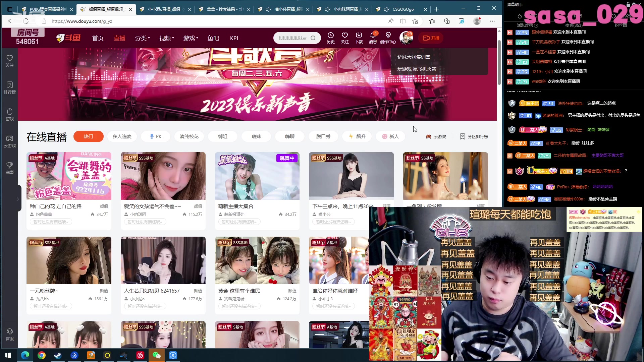Open the Windows Start menu

tap(8, 355)
